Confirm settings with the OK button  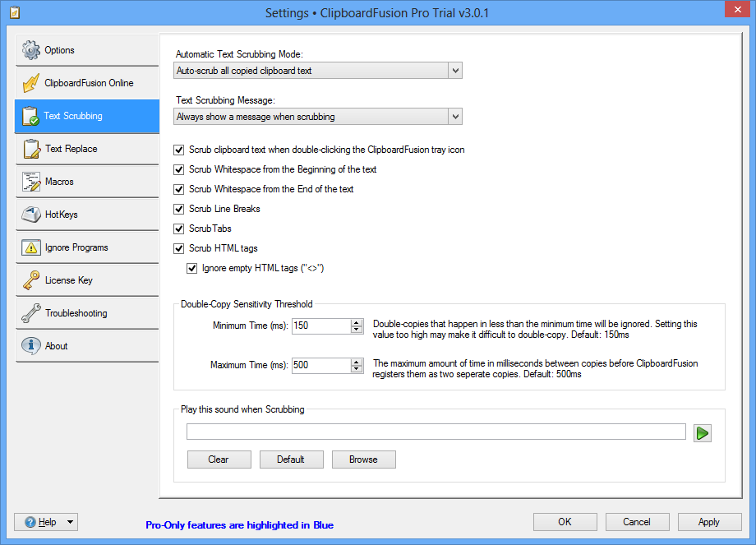coord(565,522)
